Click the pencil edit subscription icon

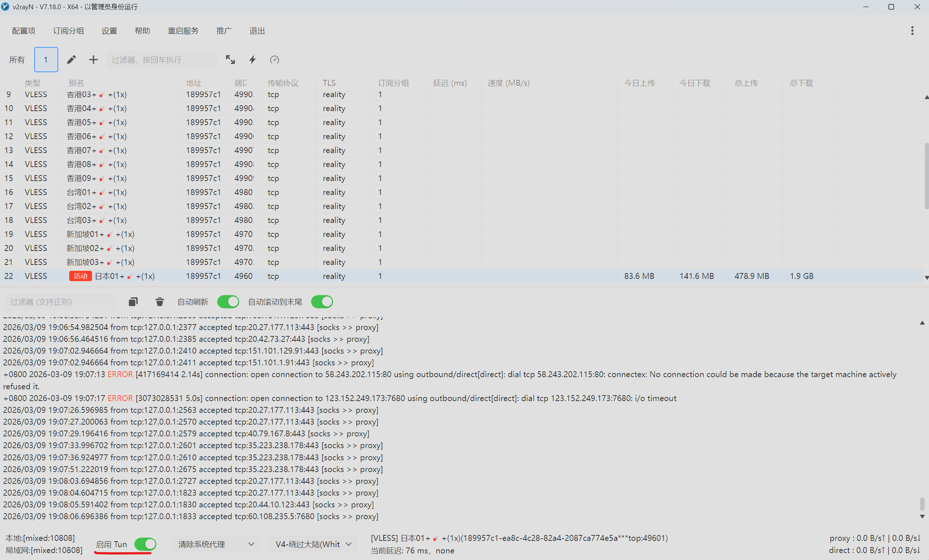71,60
